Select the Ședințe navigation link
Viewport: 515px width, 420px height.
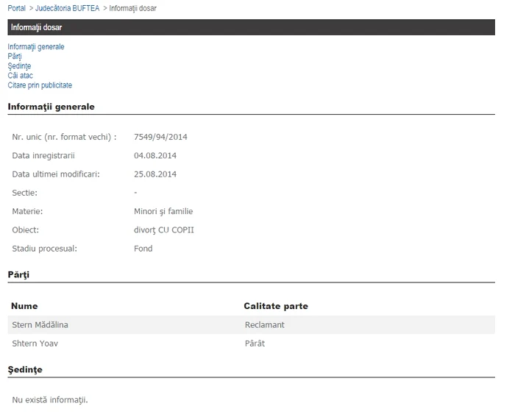coord(19,66)
